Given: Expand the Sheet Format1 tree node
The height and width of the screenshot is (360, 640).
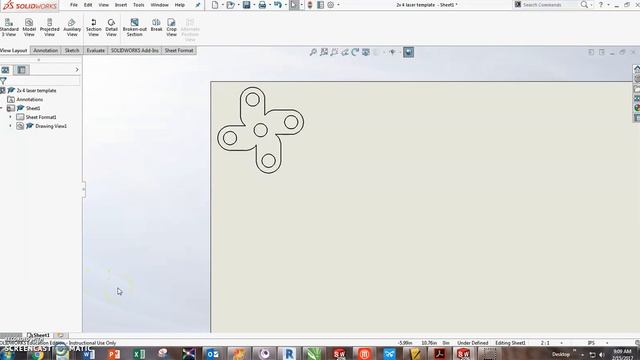Looking at the screenshot, I should [x=10, y=117].
